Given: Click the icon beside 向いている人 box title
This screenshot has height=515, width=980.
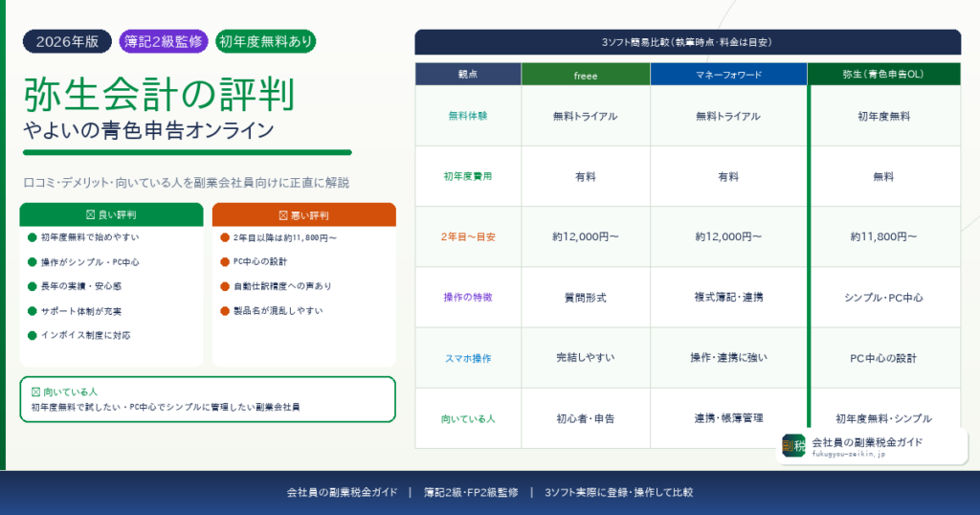Looking at the screenshot, I should (x=35, y=392).
